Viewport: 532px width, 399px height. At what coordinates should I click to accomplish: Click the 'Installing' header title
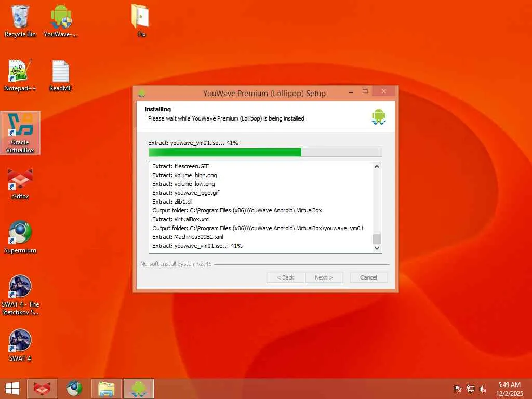pyautogui.click(x=158, y=109)
